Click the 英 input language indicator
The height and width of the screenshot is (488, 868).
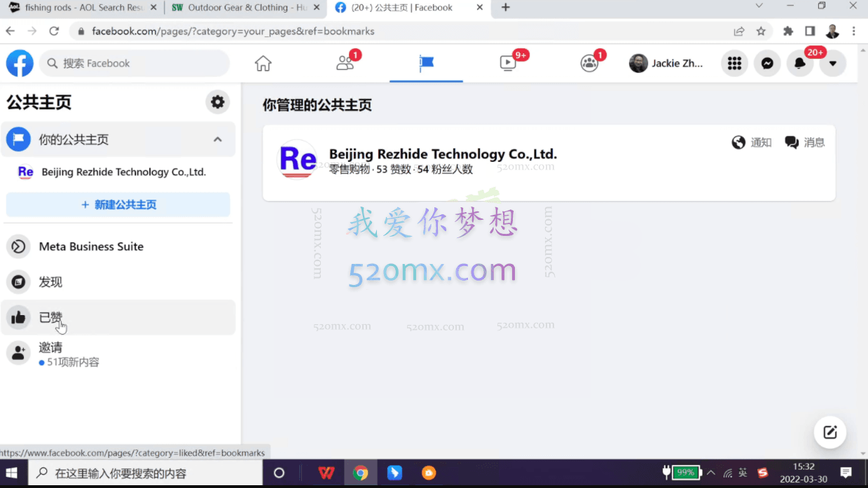743,473
